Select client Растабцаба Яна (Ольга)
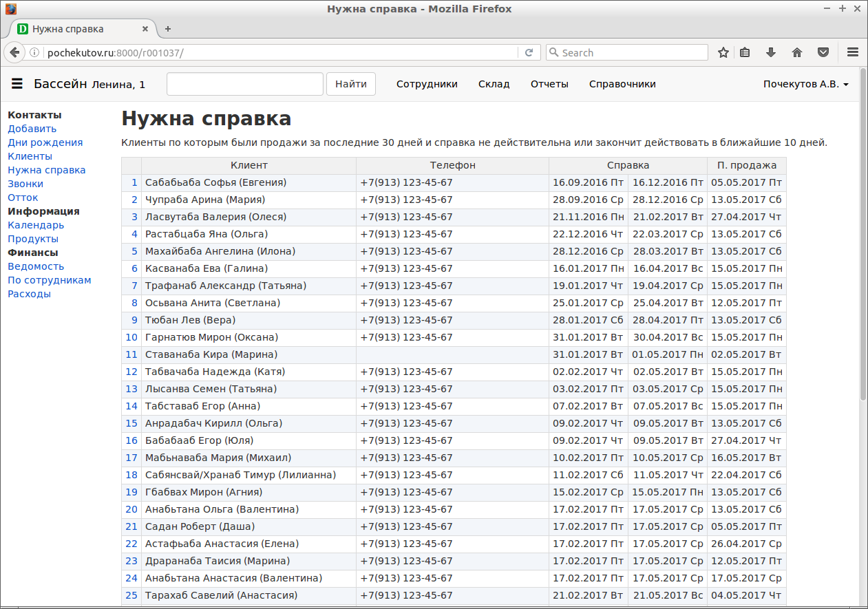 [207, 234]
